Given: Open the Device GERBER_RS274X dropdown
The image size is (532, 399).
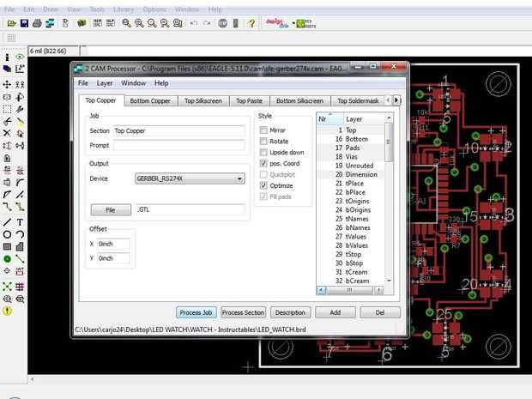Looking at the screenshot, I should click(190, 178).
